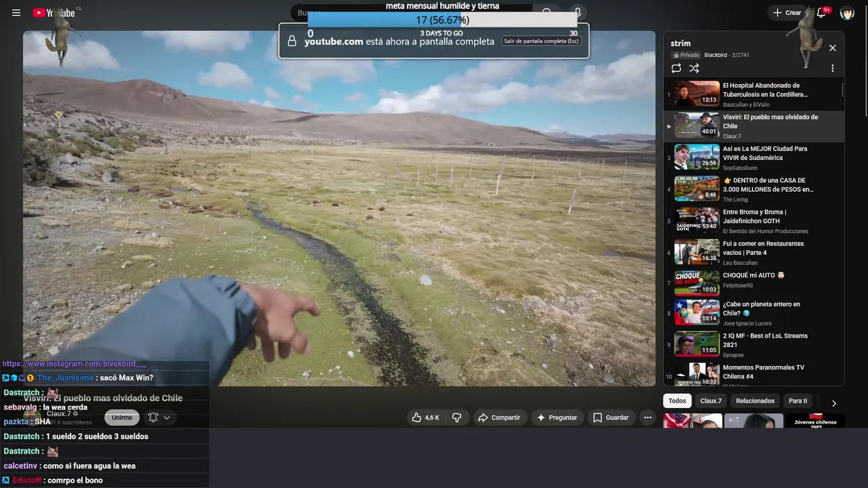This screenshot has height=488, width=868.
Task: Click the 17 (56.67%) goal progress bar
Action: pyautogui.click(x=442, y=20)
